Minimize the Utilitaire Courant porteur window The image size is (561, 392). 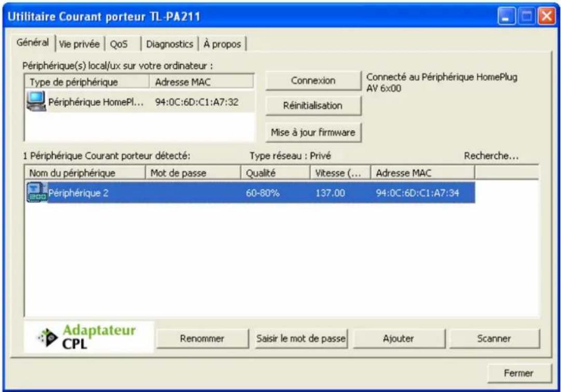[507, 17]
